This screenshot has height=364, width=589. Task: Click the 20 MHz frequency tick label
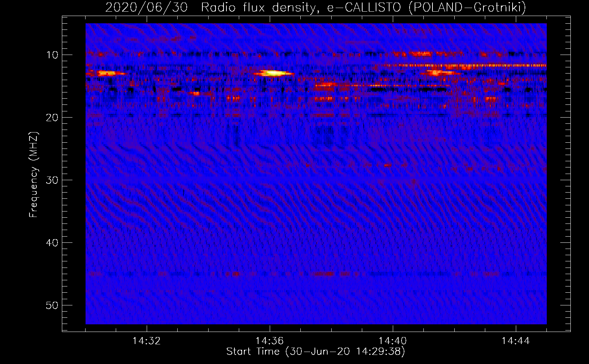click(x=52, y=118)
